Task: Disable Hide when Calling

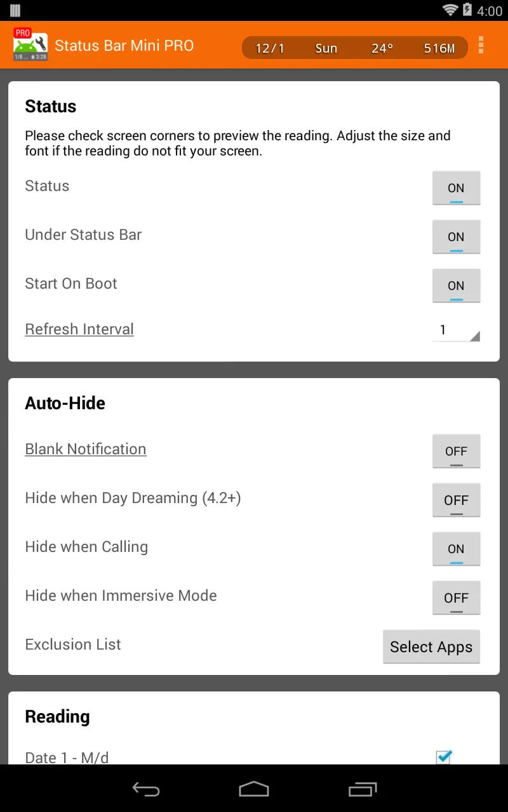Action: coord(456,549)
